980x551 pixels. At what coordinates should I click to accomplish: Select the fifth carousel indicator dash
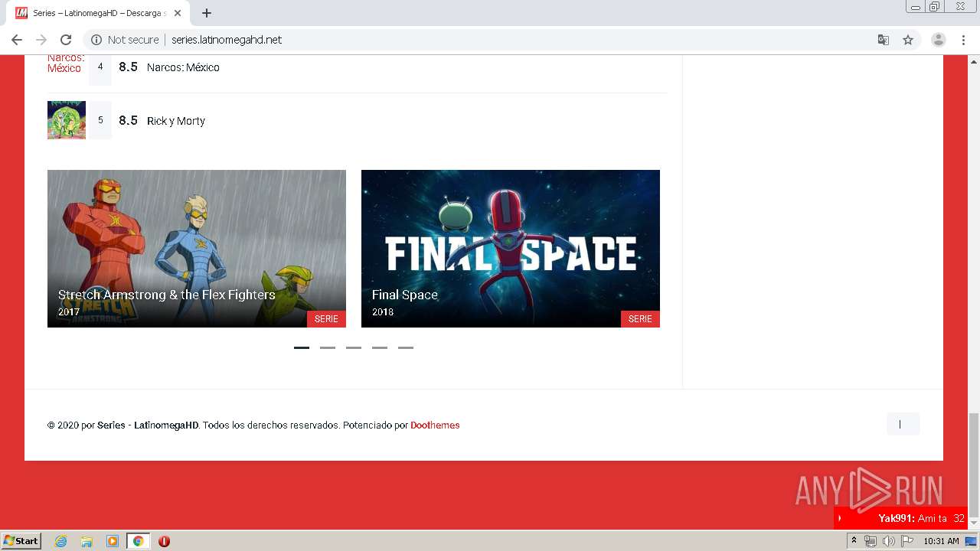point(406,347)
